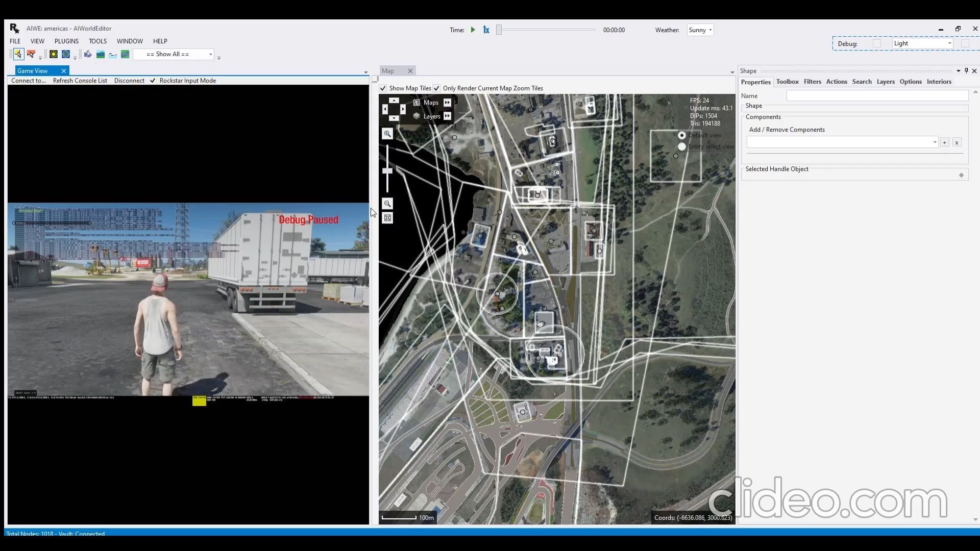Image resolution: width=980 pixels, height=551 pixels.
Task: Pan the map up with arrow
Action: tap(394, 101)
